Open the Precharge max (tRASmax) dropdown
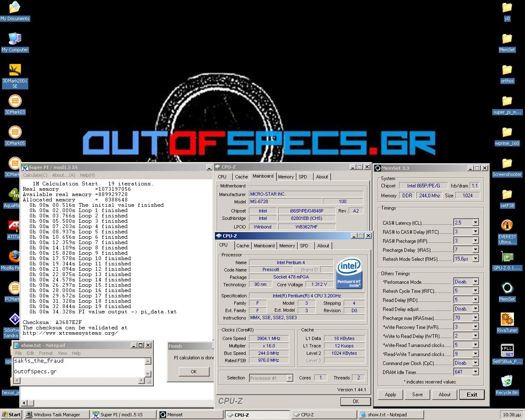Viewport: 525px width, 420px height. click(x=475, y=318)
